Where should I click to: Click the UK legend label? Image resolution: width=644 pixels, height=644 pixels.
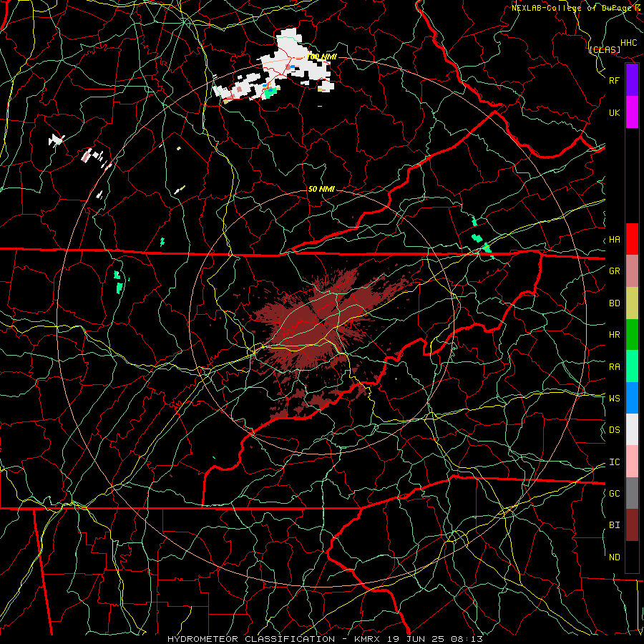(x=614, y=112)
